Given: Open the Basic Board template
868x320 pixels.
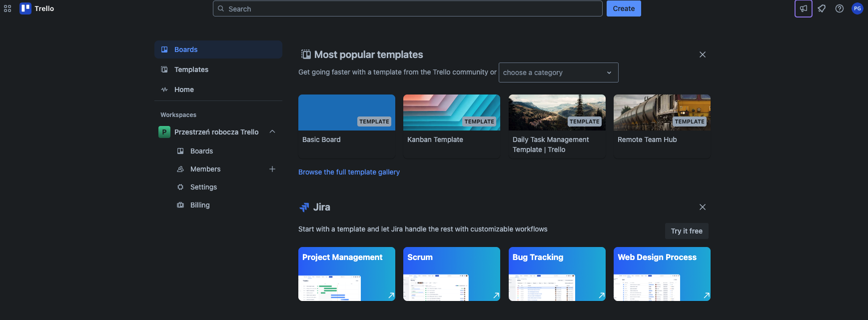Looking at the screenshot, I should tap(347, 126).
